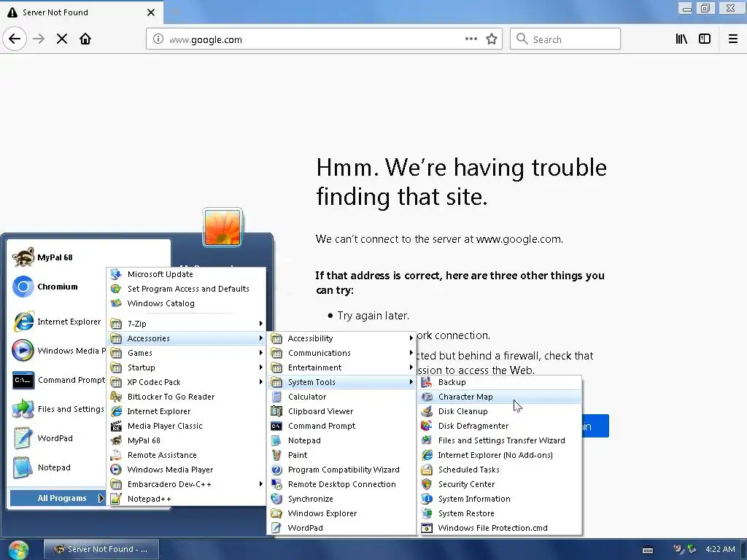Launch Chromium from Start menu
This screenshot has width=747, height=560.
pyautogui.click(x=57, y=287)
